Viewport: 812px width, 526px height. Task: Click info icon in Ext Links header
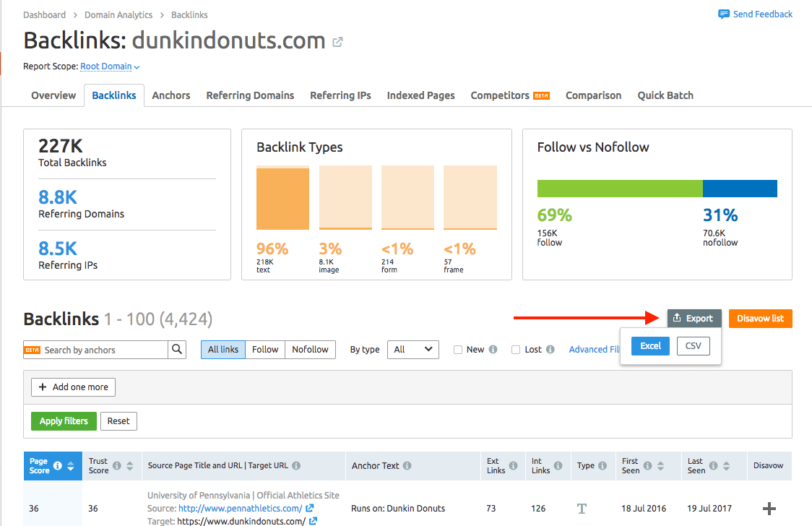(513, 465)
